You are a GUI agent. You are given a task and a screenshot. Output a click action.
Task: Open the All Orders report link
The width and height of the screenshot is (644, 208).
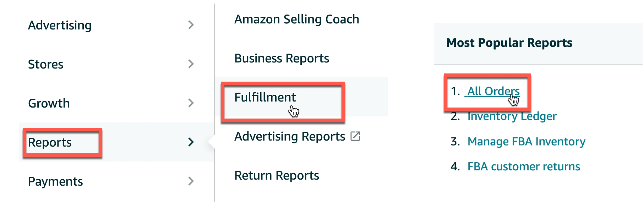[x=493, y=91]
